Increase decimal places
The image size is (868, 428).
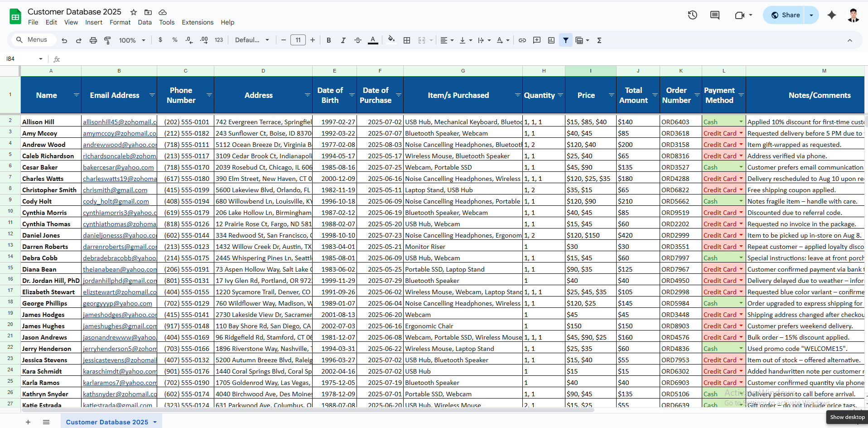click(204, 40)
